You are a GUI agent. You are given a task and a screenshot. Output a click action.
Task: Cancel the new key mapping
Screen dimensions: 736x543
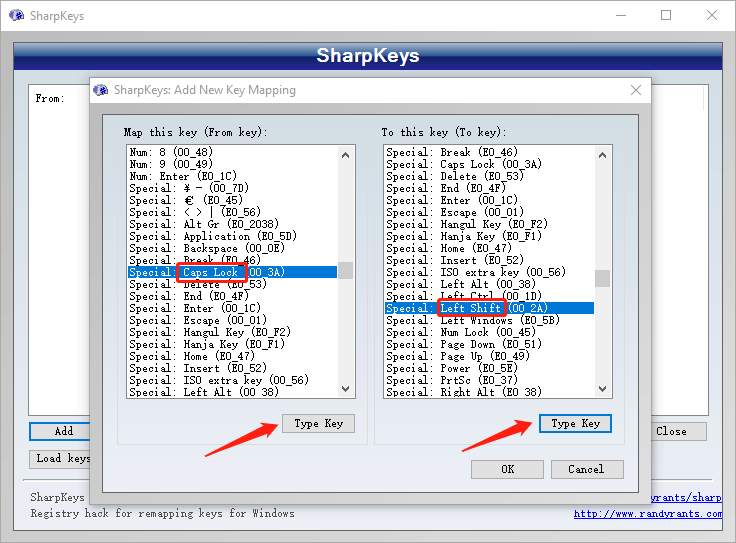[x=587, y=469]
